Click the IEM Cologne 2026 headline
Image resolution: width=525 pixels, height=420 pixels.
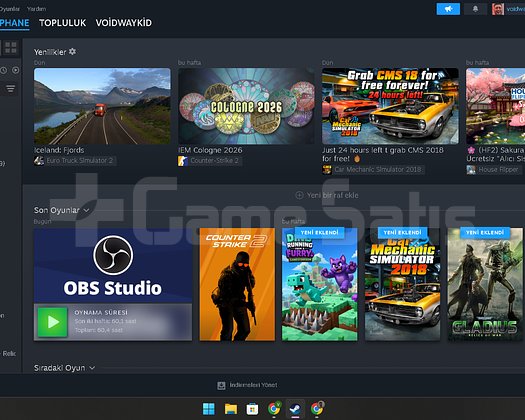(210, 150)
